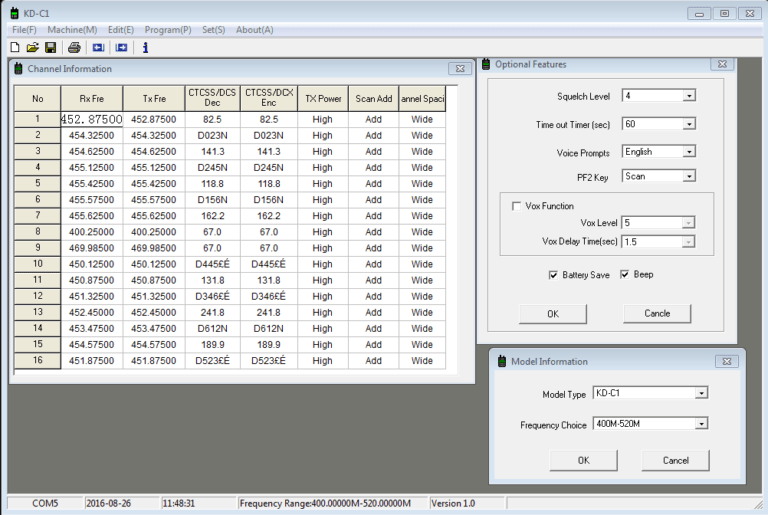768x515 pixels.
Task: Open the Squelch Level dropdown
Action: [x=689, y=96]
